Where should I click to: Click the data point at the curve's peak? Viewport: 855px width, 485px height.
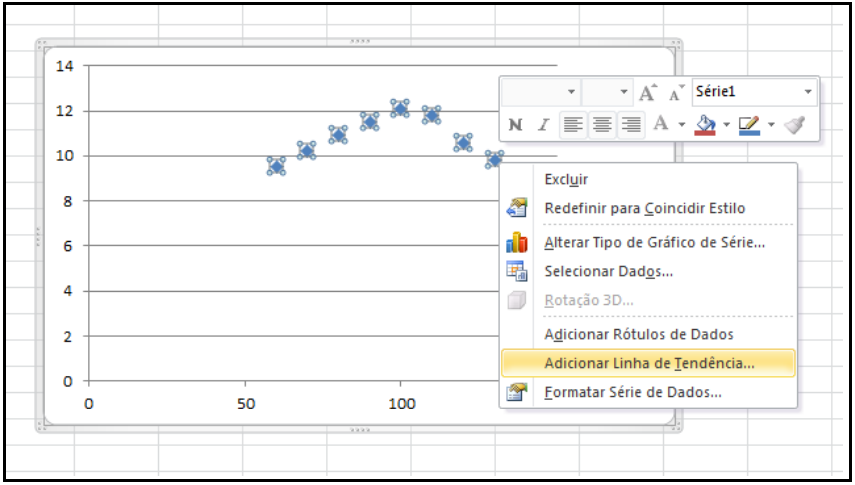(x=400, y=108)
